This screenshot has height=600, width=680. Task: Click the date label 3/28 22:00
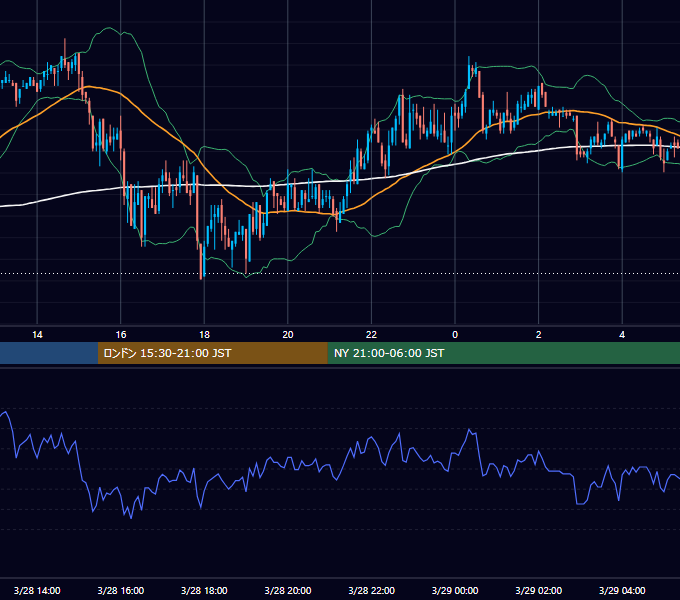point(372,590)
